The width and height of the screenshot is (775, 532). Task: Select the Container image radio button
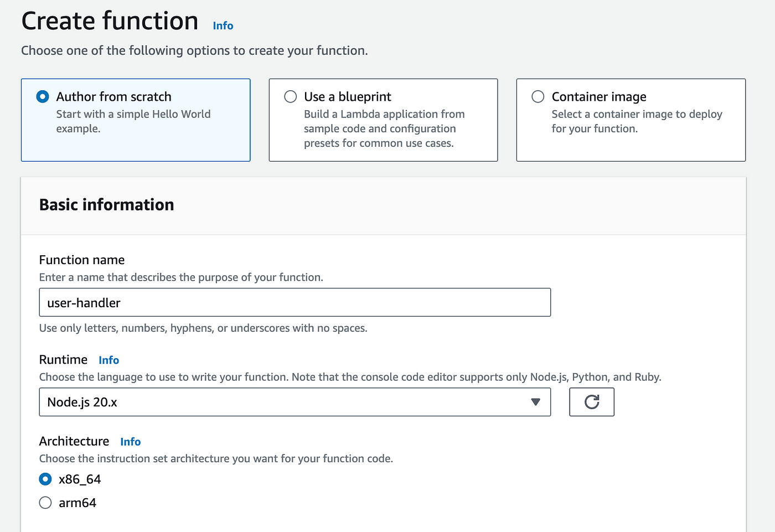538,97
